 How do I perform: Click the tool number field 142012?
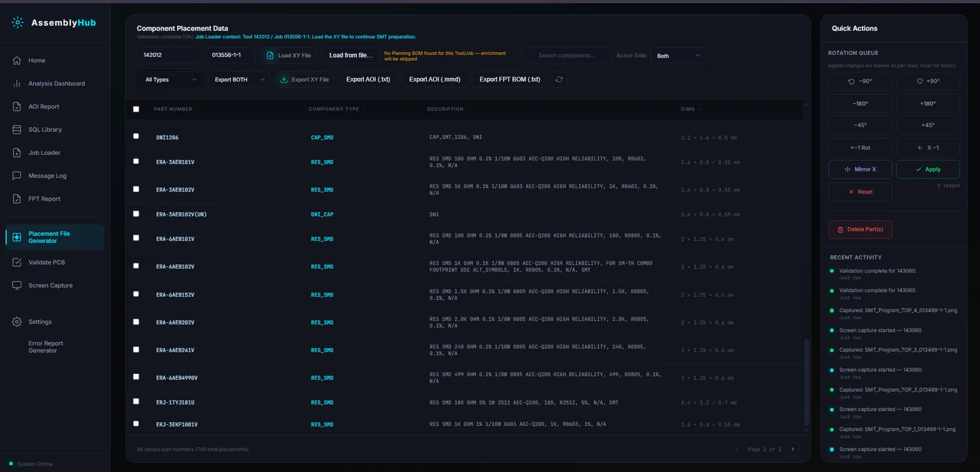pyautogui.click(x=168, y=55)
